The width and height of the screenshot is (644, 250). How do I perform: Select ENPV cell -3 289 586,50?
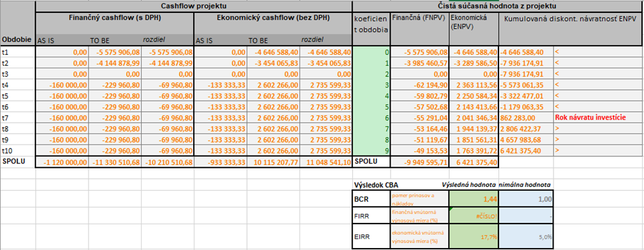(473, 64)
